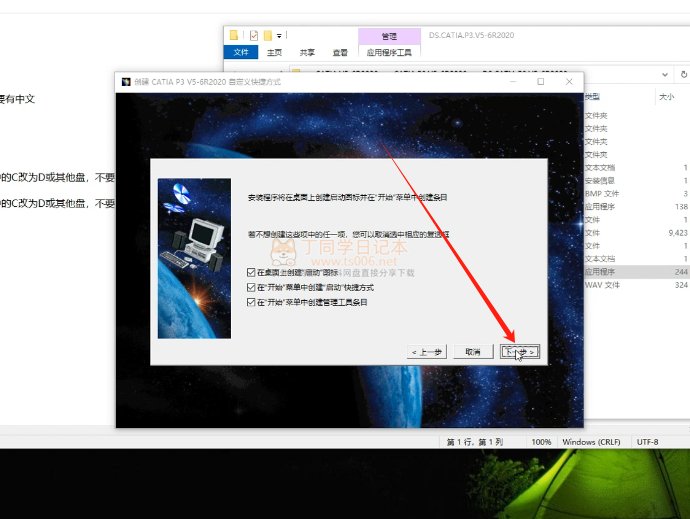Click the 下一步 > button

coord(520,352)
